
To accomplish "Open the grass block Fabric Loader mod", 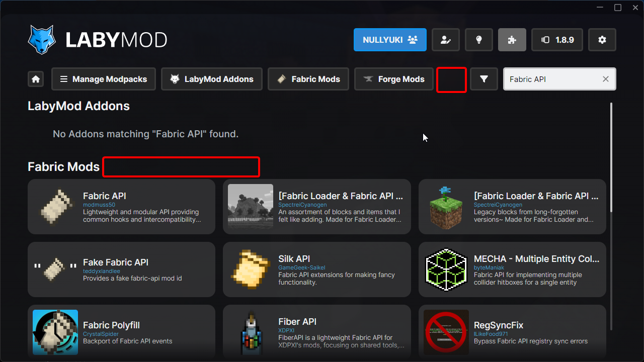I will (512, 207).
